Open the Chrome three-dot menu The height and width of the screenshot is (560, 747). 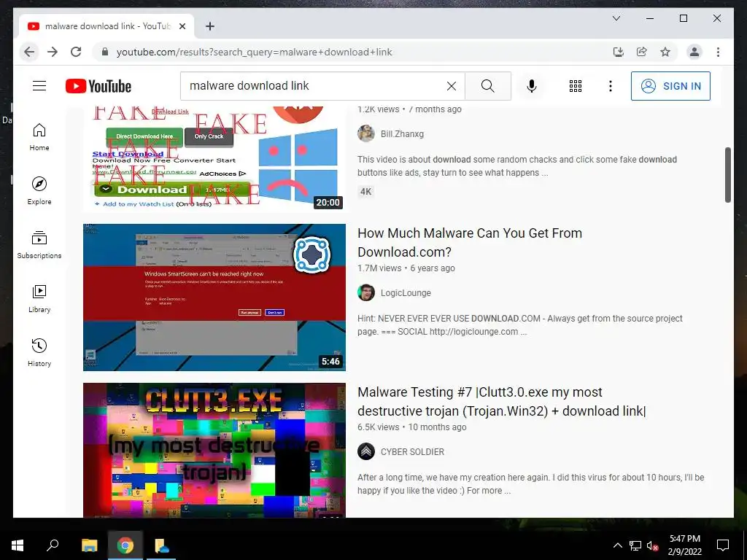[718, 52]
